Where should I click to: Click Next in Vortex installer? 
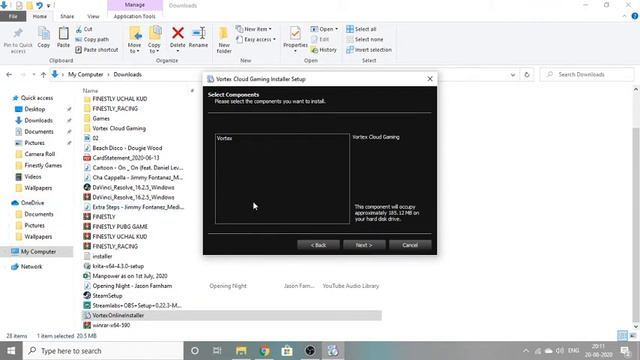pyautogui.click(x=364, y=245)
